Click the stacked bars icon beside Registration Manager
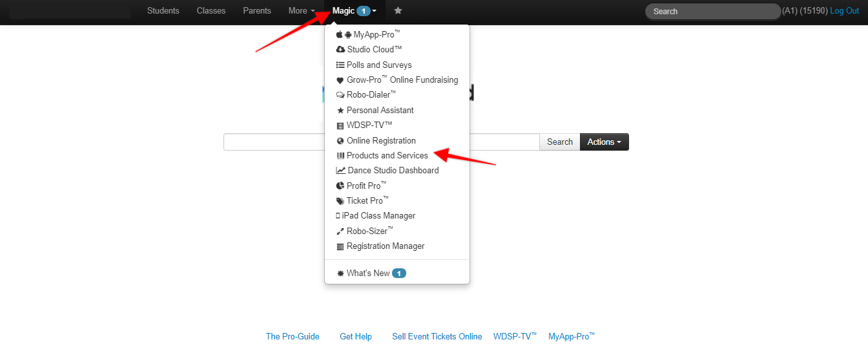 tap(340, 246)
